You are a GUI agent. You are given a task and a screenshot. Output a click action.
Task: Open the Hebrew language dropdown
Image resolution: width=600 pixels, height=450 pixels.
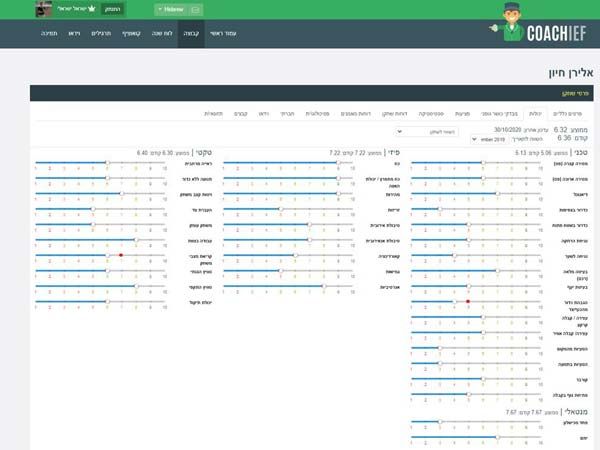coord(172,10)
